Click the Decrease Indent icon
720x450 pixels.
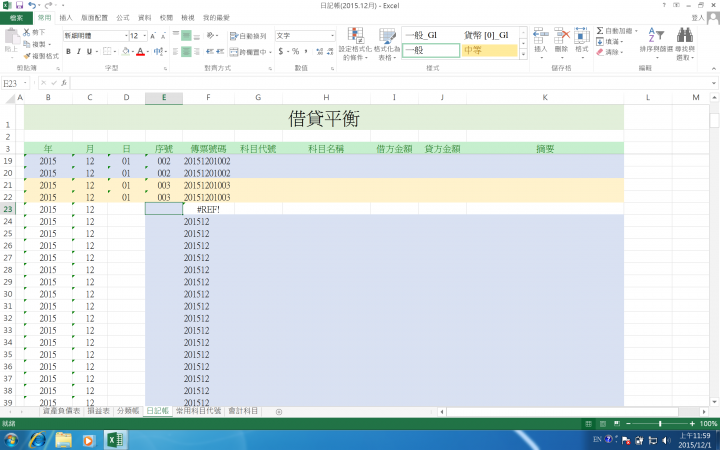point(209,51)
